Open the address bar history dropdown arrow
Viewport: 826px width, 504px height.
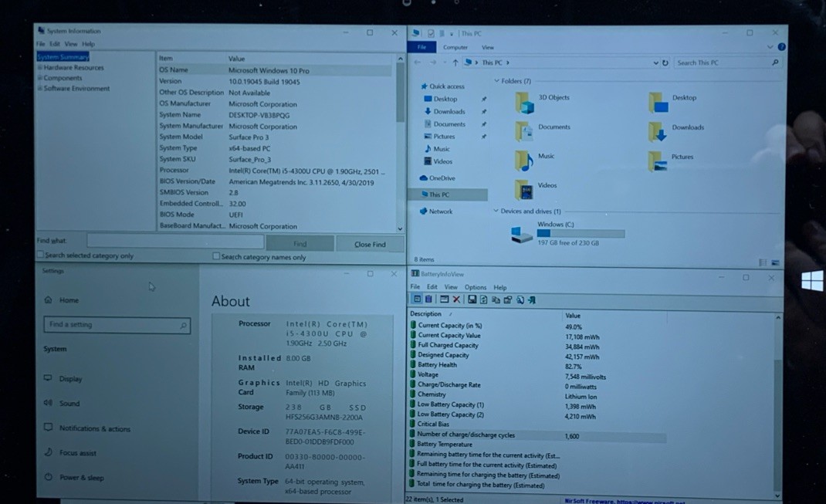tap(655, 63)
